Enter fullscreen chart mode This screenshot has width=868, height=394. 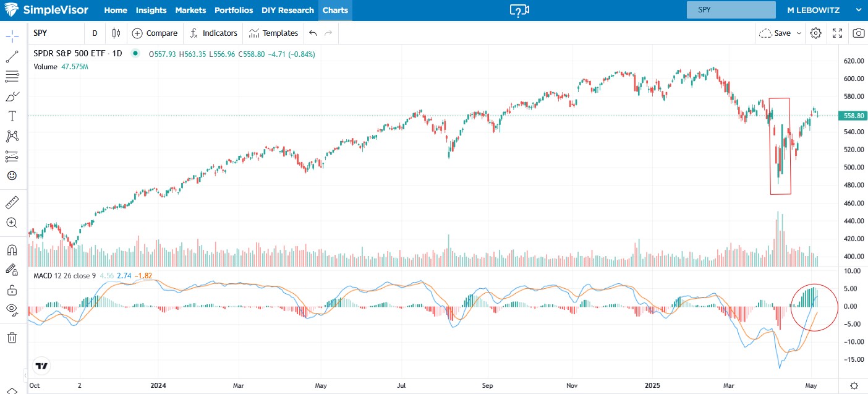837,33
